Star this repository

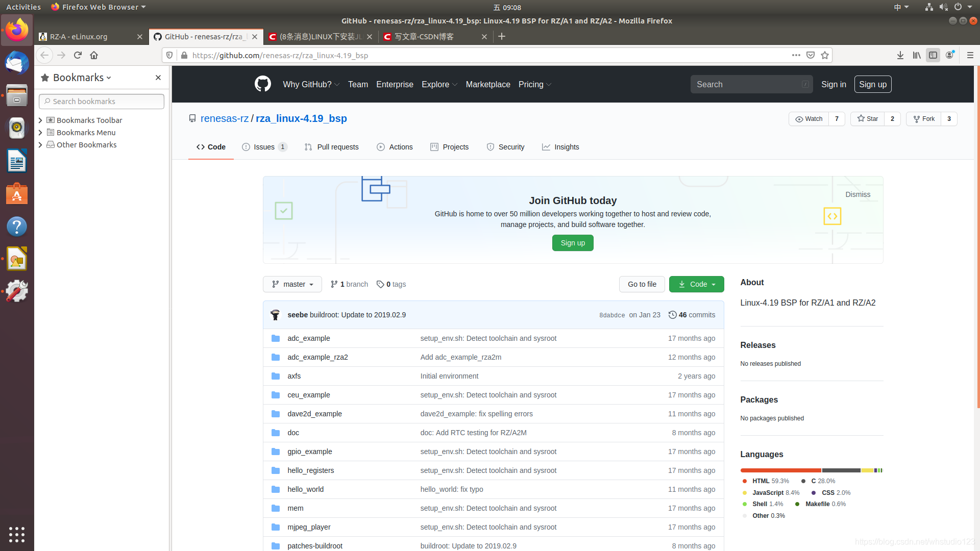point(868,119)
